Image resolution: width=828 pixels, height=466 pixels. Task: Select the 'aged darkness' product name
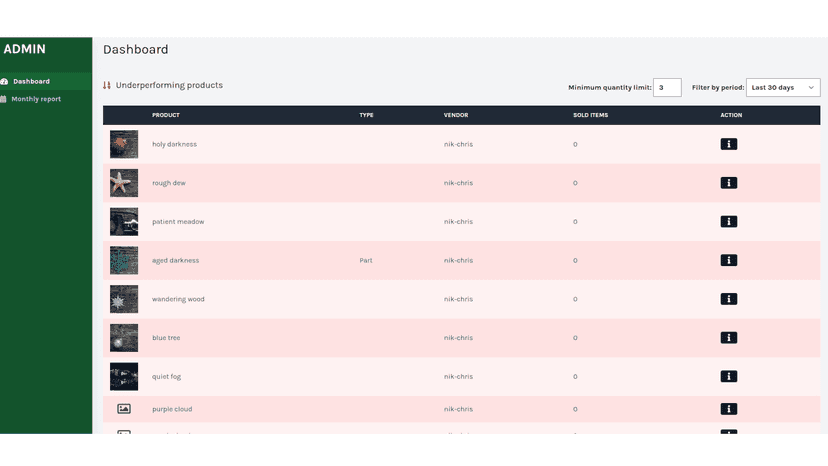175,260
